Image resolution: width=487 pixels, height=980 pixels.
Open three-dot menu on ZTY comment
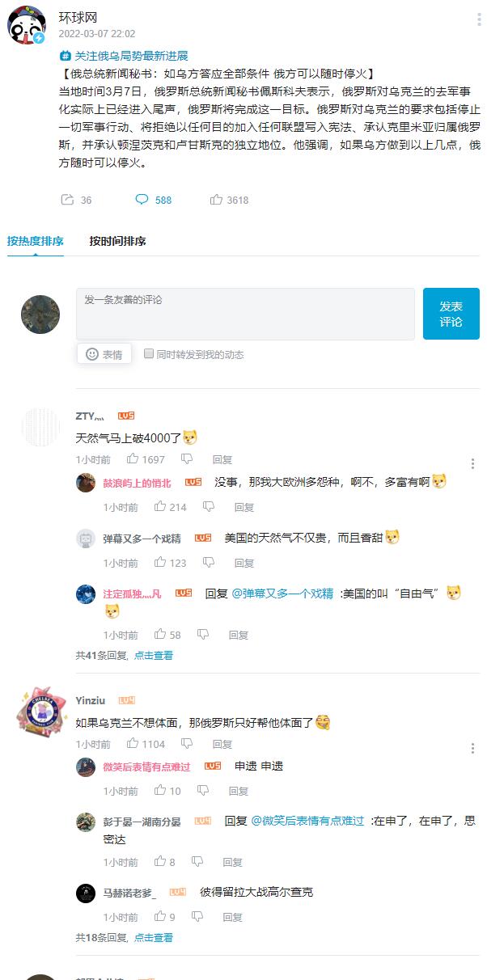[x=472, y=463]
